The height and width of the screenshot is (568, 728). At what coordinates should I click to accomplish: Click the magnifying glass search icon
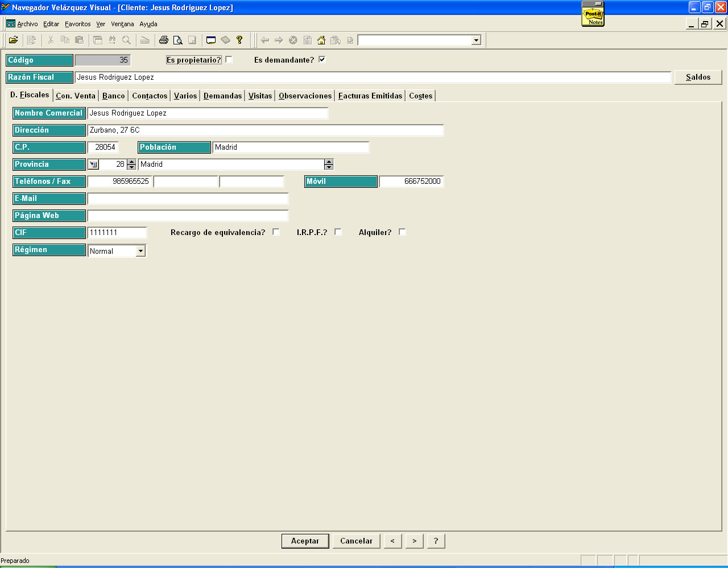coord(126,40)
